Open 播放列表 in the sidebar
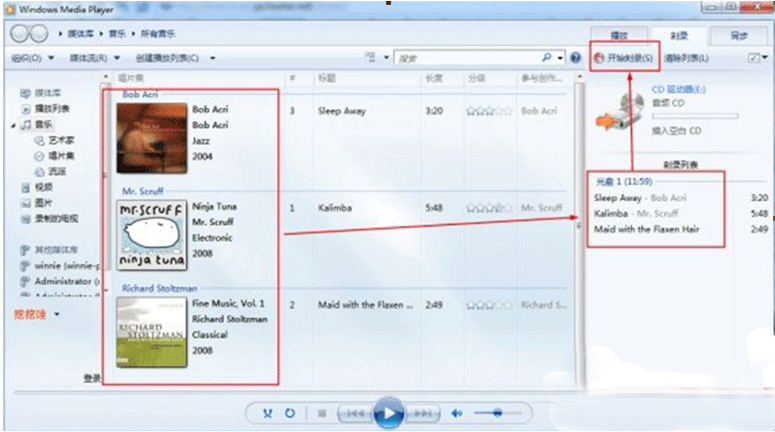The image size is (775, 432). click(x=52, y=109)
